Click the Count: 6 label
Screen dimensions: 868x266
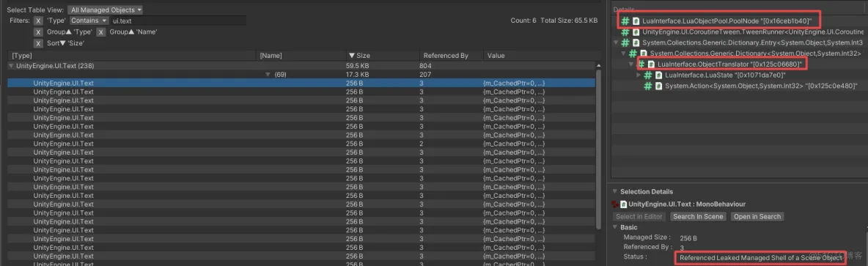pos(523,21)
